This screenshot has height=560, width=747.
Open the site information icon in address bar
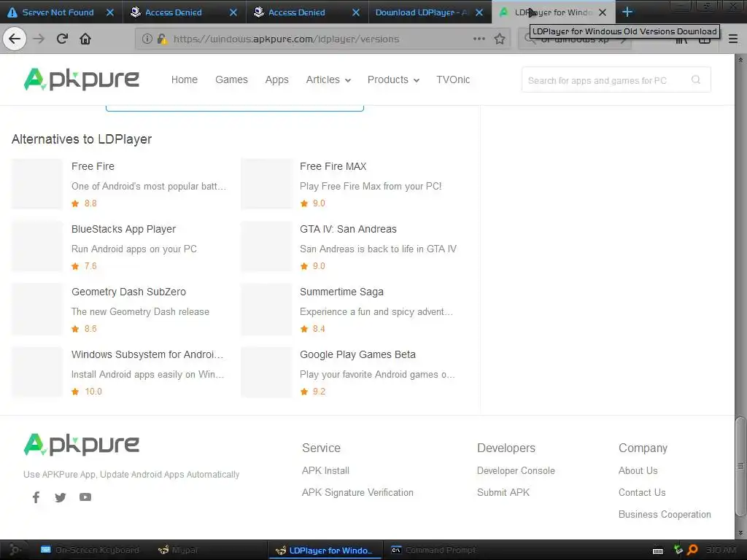[147, 39]
